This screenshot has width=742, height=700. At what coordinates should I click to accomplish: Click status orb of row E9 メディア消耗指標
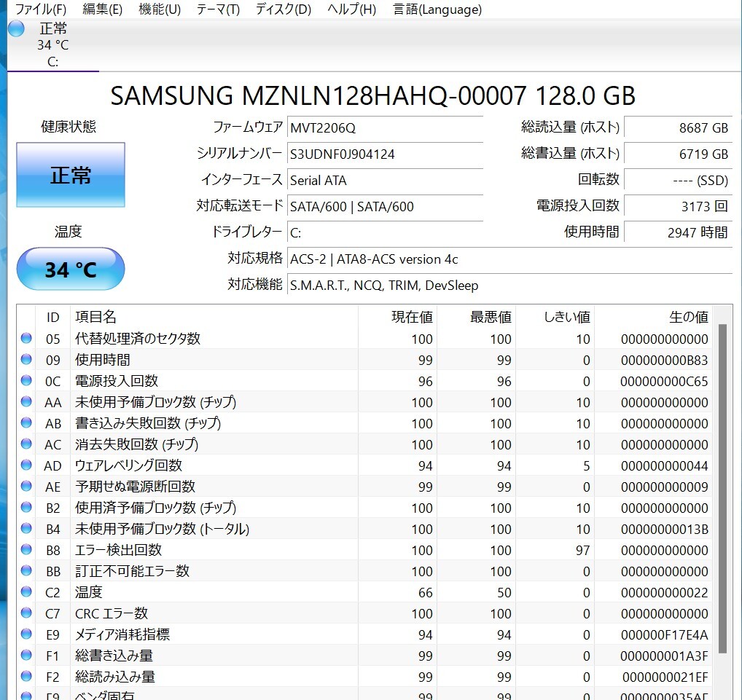pos(26,634)
